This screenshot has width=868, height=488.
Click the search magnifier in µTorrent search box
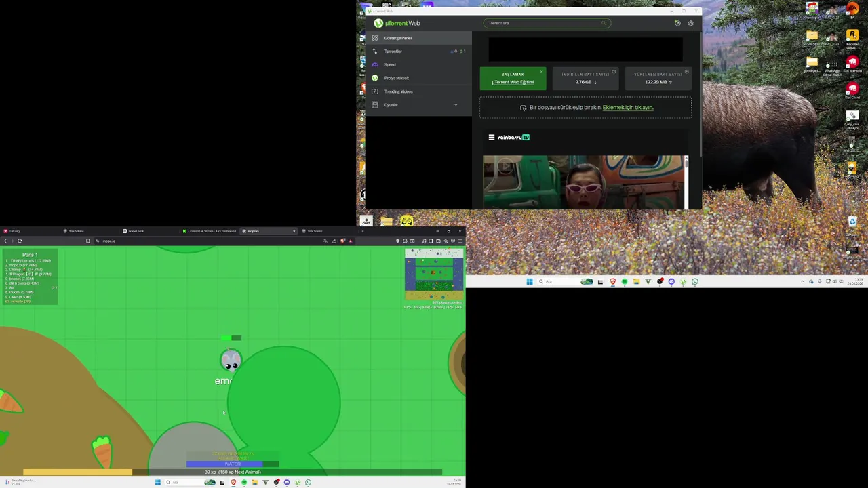pyautogui.click(x=603, y=23)
